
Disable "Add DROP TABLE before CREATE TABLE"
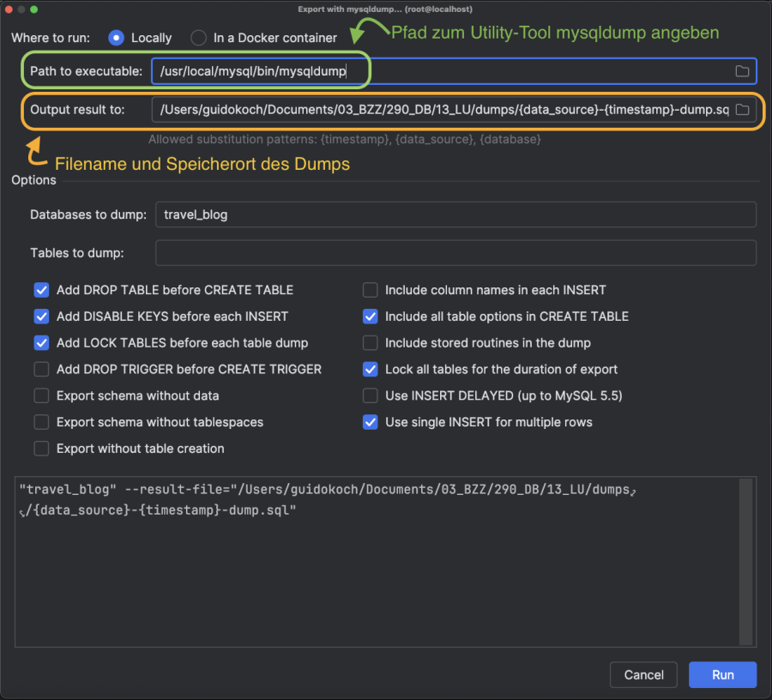41,290
